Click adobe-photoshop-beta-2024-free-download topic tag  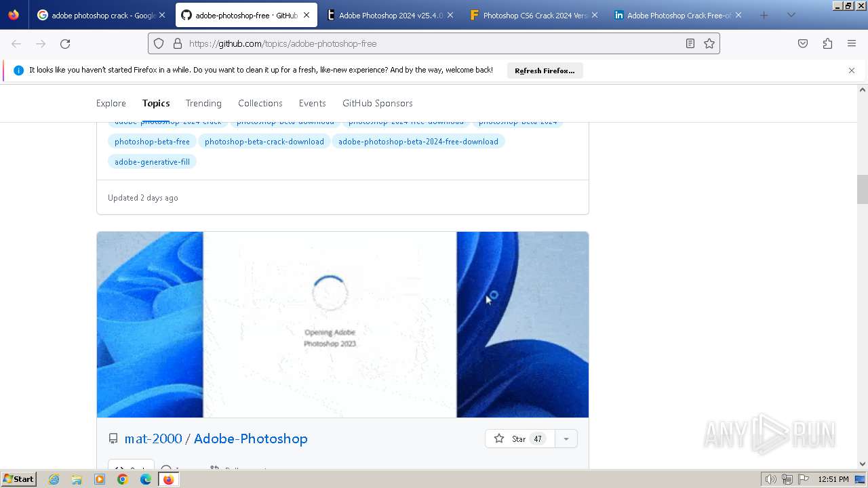[418, 142]
